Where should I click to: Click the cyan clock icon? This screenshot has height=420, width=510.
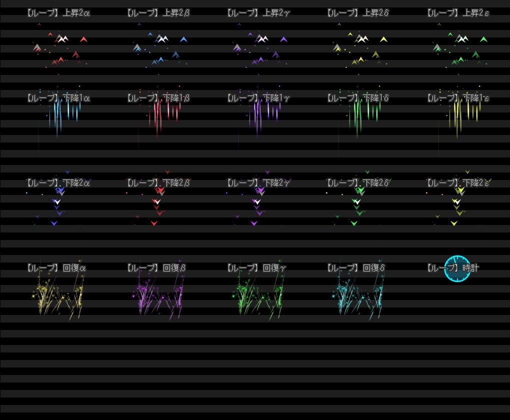pyautogui.click(x=457, y=268)
